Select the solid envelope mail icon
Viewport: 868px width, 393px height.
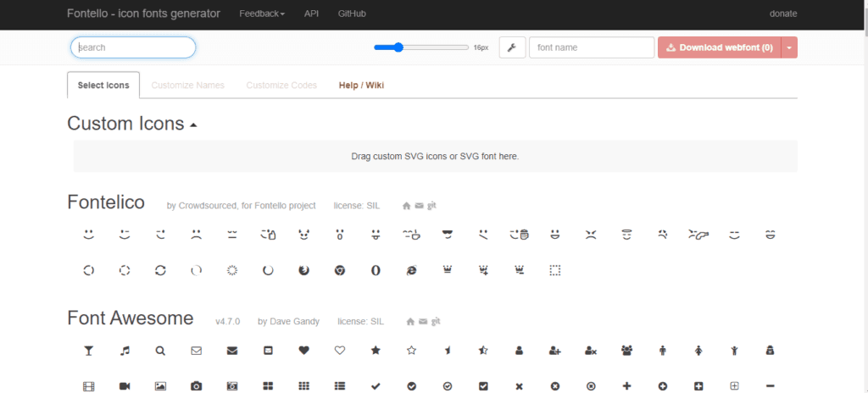[232, 351]
